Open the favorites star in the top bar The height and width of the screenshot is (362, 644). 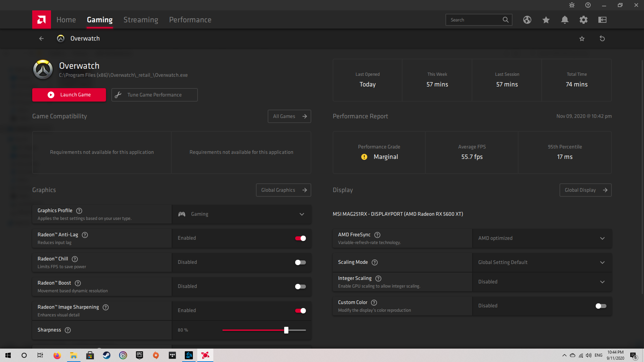pos(546,20)
